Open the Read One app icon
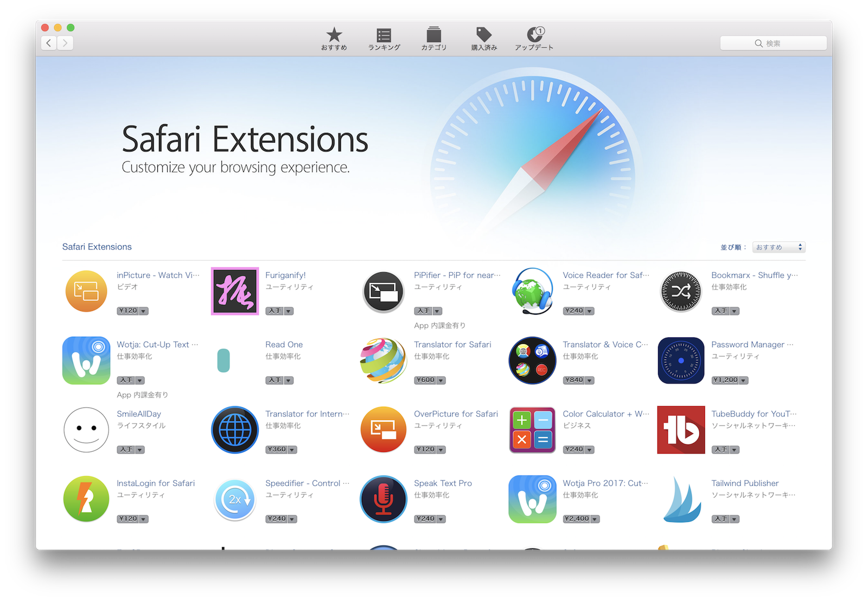This screenshot has width=868, height=601. (224, 361)
